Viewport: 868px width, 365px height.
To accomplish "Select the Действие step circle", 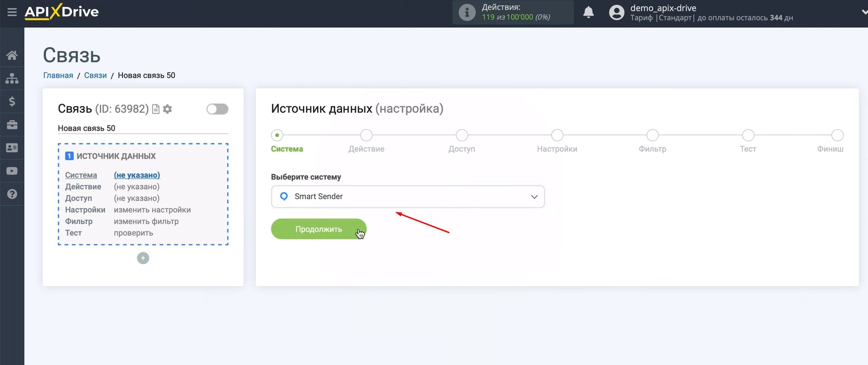I will 366,135.
